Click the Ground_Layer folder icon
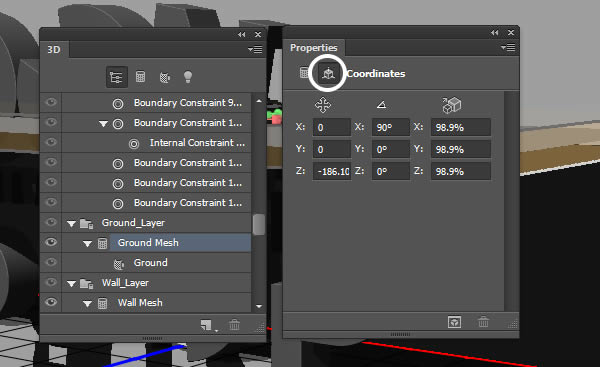The width and height of the screenshot is (600, 367). click(x=86, y=224)
